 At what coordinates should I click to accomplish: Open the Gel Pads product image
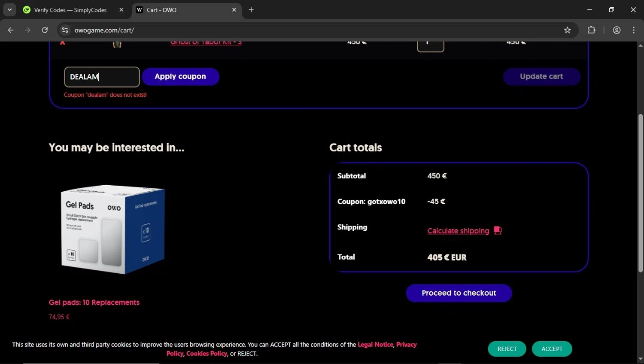coord(113,229)
